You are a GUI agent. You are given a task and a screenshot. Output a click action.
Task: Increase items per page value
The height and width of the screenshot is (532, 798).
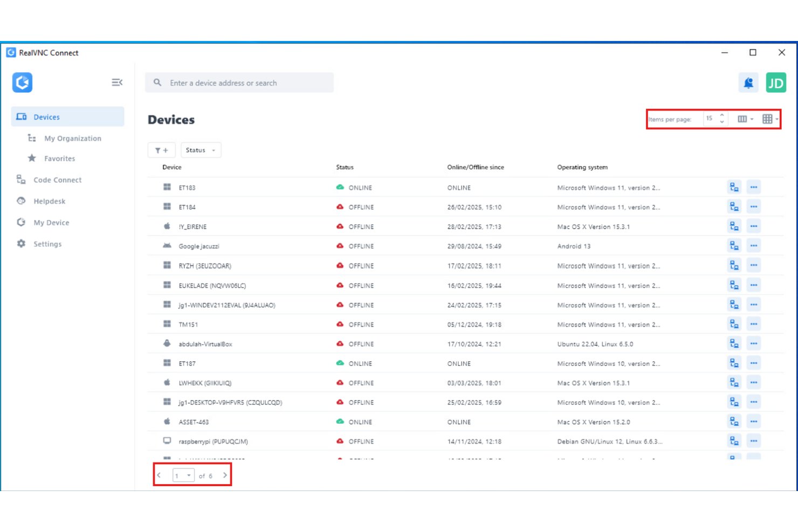[722, 115]
